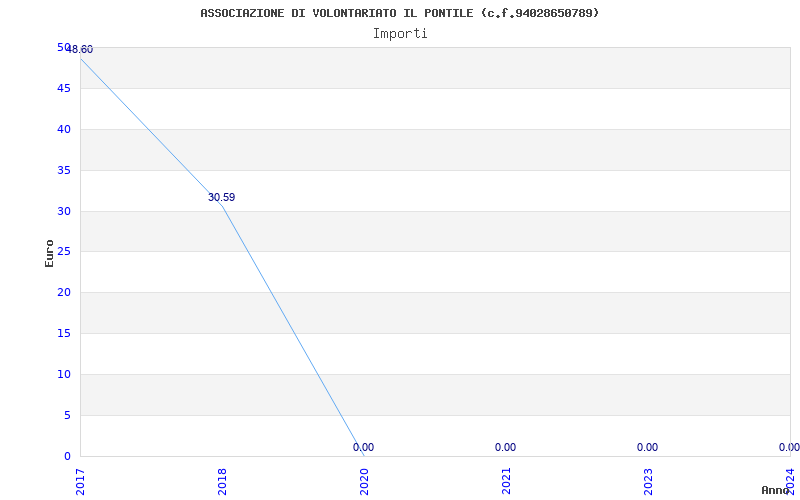Click the 30 y-axis tick label
This screenshot has width=800, height=500.
(x=64, y=211)
